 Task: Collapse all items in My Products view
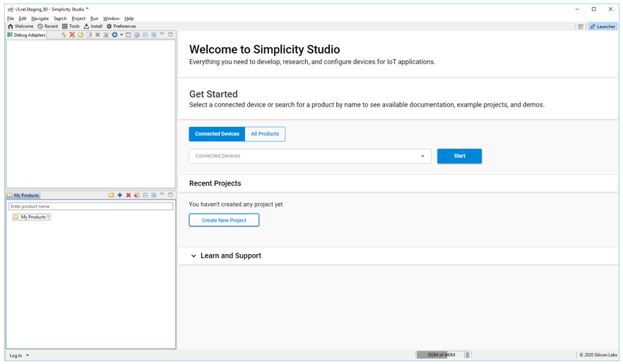click(x=146, y=195)
